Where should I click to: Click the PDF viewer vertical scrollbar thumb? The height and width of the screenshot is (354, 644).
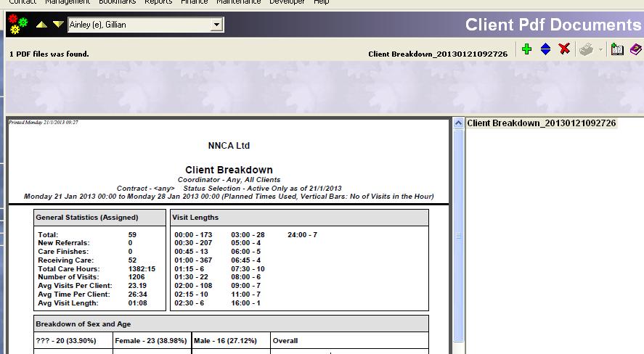tap(458, 235)
